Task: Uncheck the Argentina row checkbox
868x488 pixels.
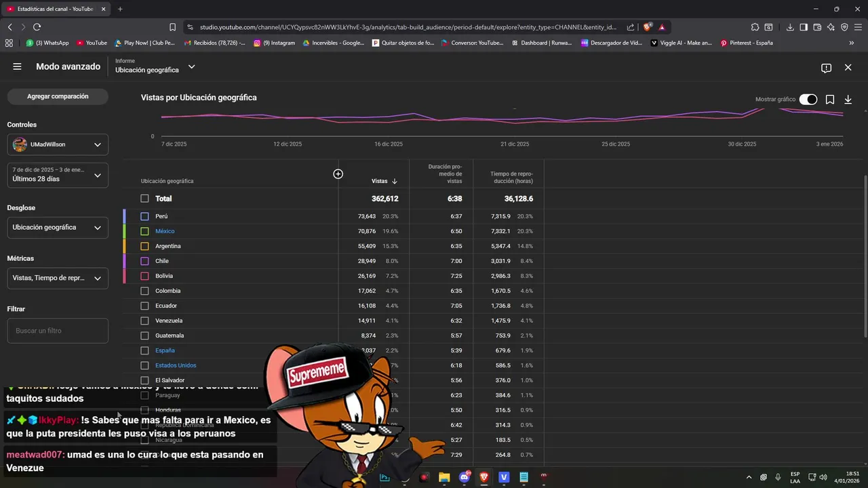Action: coord(144,246)
